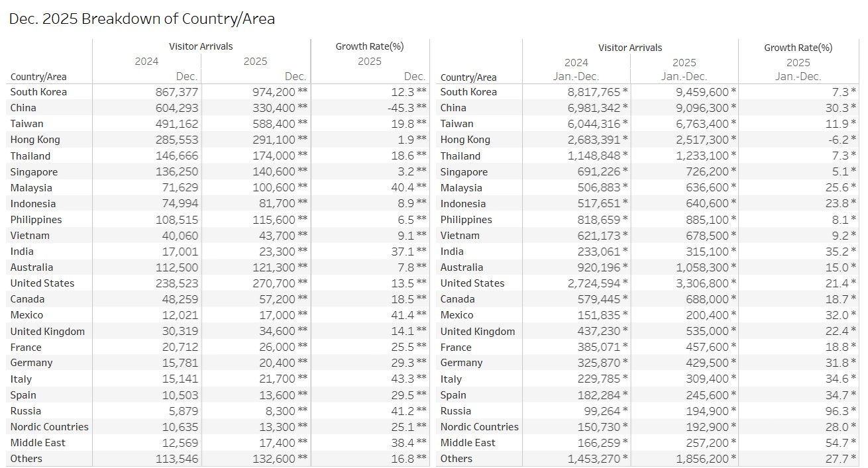Select the 491,162 Taiwan December 2024 cell
868x468 pixels.
pos(175,124)
